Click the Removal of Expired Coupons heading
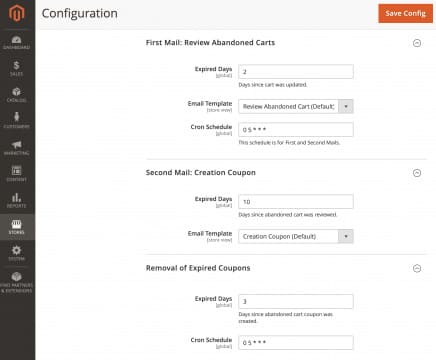436x360 pixels. [198, 268]
